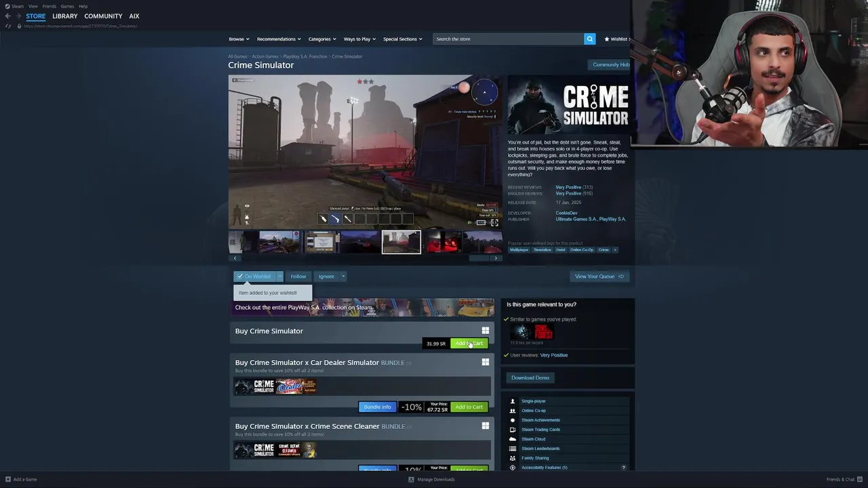Click Steam Cloud feature icon
The height and width of the screenshot is (488, 868).
point(513,439)
